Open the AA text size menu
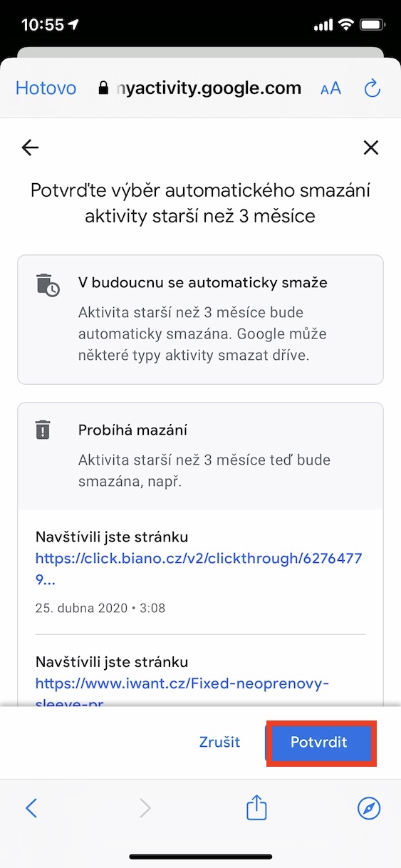The width and height of the screenshot is (401, 868). click(x=330, y=88)
